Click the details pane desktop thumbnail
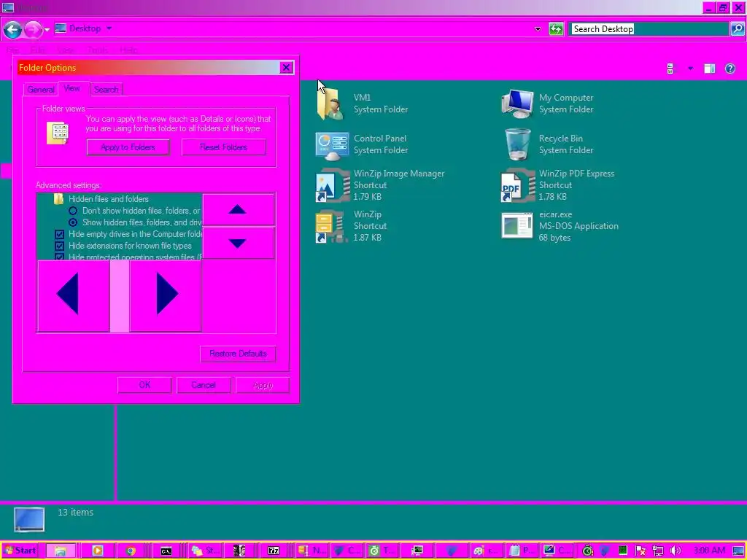The height and width of the screenshot is (560, 747). 29,519
